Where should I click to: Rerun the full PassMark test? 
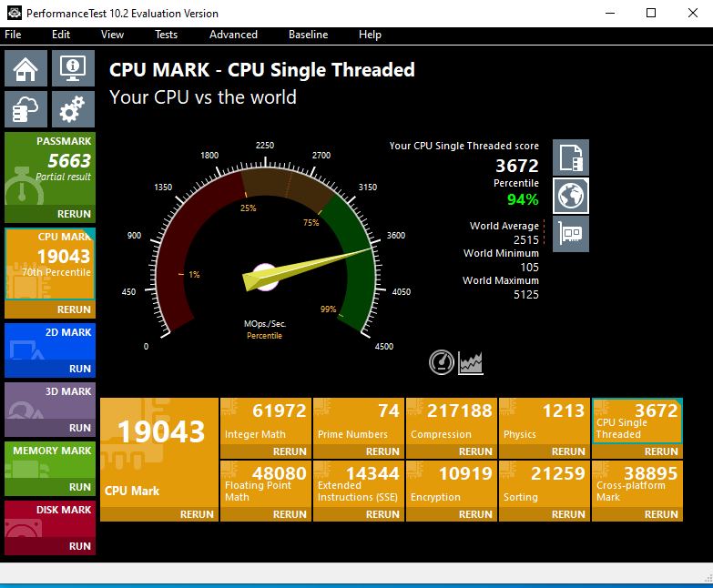(x=50, y=214)
